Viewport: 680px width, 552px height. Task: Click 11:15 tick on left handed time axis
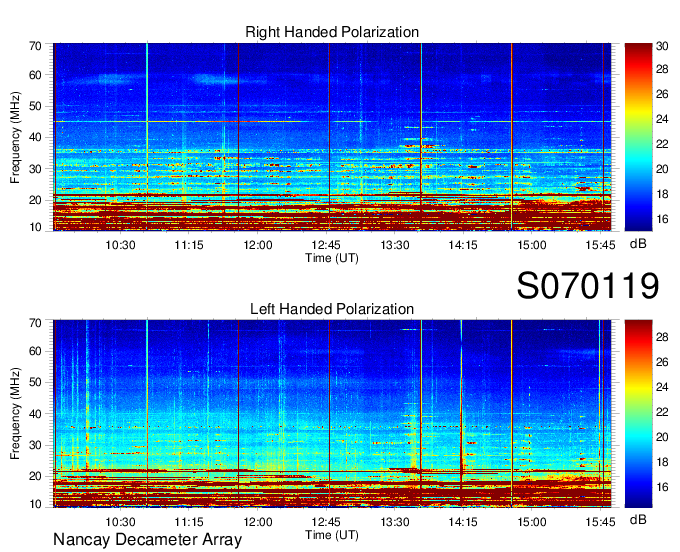(189, 522)
